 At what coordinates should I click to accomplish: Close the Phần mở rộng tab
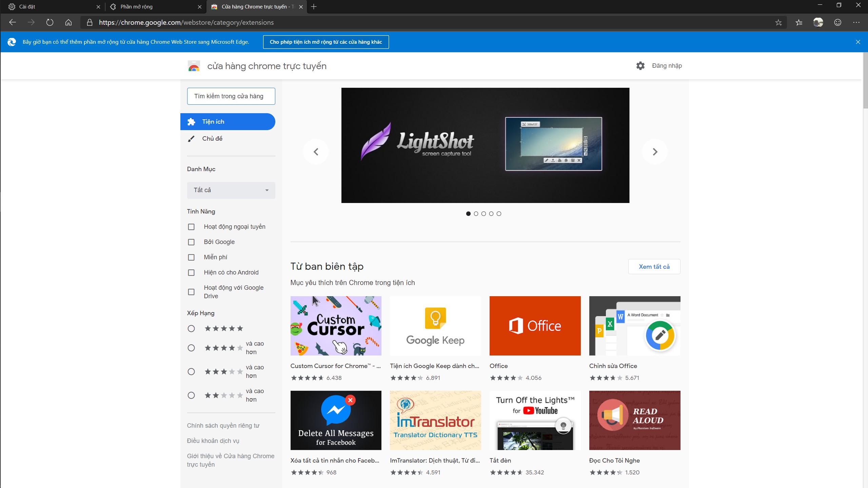coord(200,7)
